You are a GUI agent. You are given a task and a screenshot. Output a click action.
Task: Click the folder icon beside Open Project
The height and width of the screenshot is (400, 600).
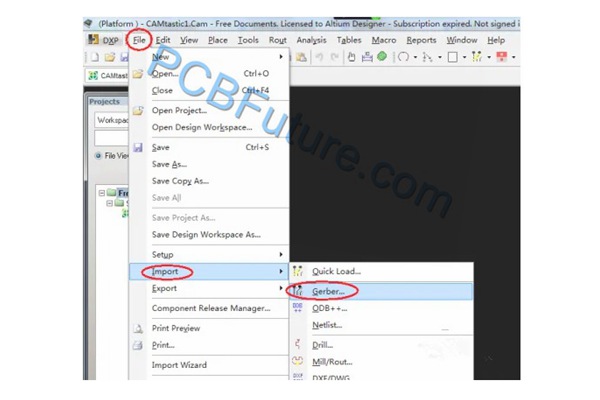[x=138, y=110]
